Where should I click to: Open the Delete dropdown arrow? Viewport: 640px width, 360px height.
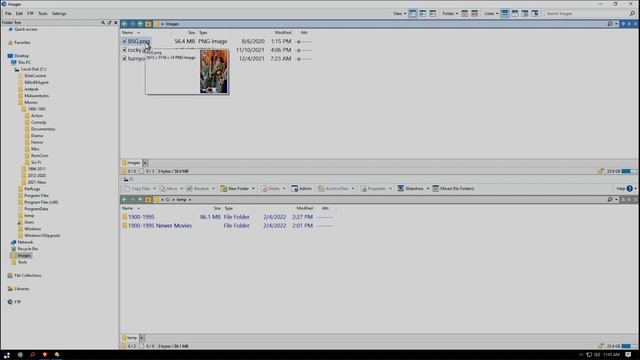click(x=284, y=189)
